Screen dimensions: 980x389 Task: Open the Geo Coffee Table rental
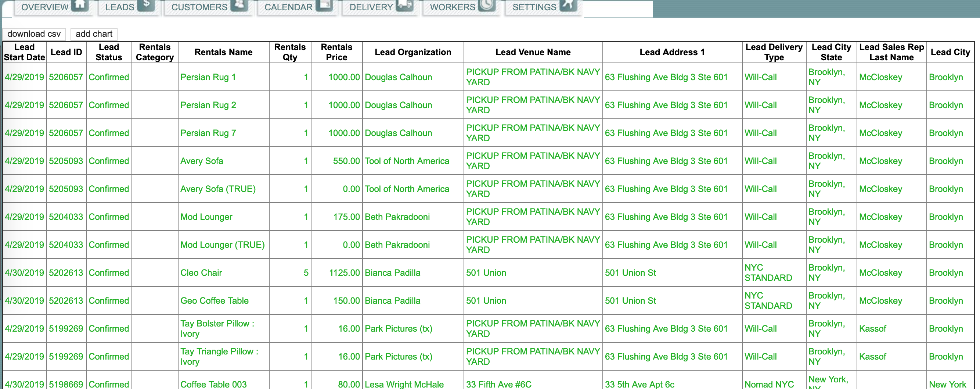[x=214, y=301]
